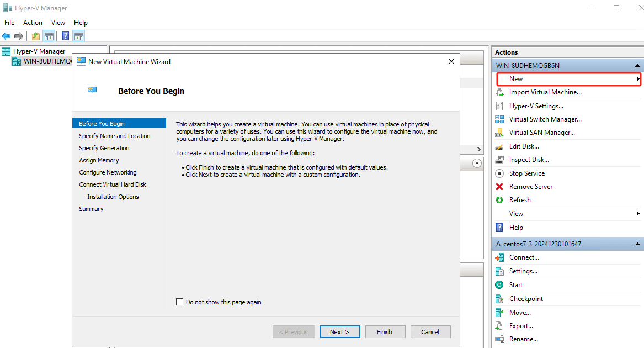Click the disabled Previous button
Screen dimensions: 644x348
pos(294,332)
